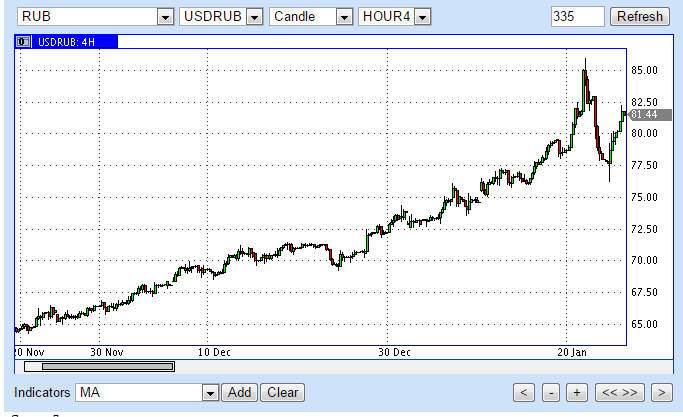Image resolution: width=683 pixels, height=417 pixels.
Task: Open the Candle chart type dropdown
Action: click(345, 17)
